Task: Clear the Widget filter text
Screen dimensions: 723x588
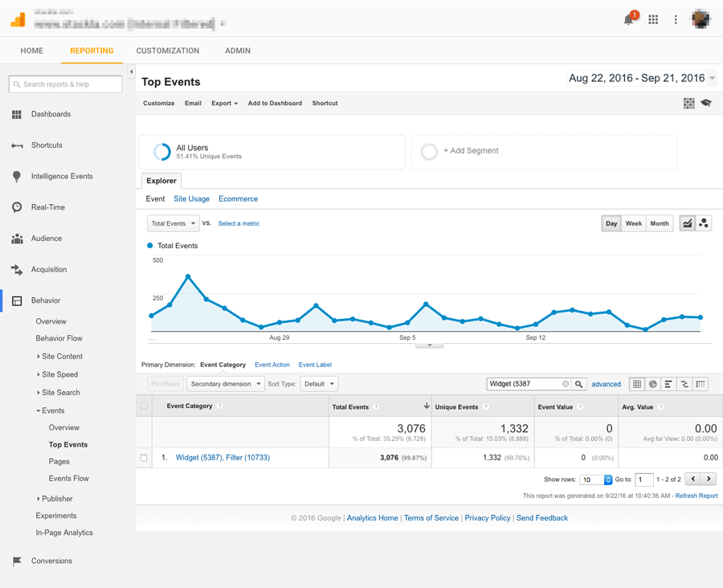Action: (566, 384)
